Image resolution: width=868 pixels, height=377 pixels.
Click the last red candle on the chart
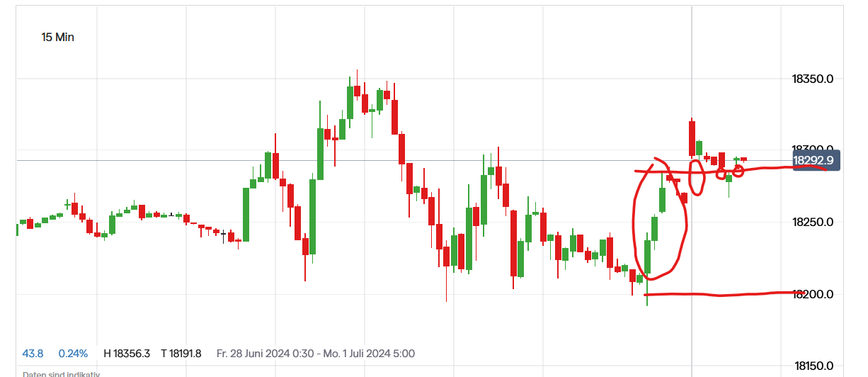pos(744,159)
